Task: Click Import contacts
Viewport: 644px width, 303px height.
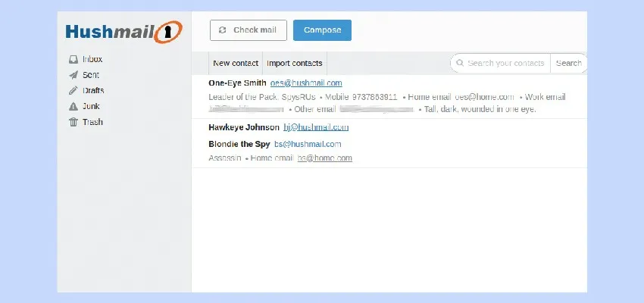Action: pos(295,63)
